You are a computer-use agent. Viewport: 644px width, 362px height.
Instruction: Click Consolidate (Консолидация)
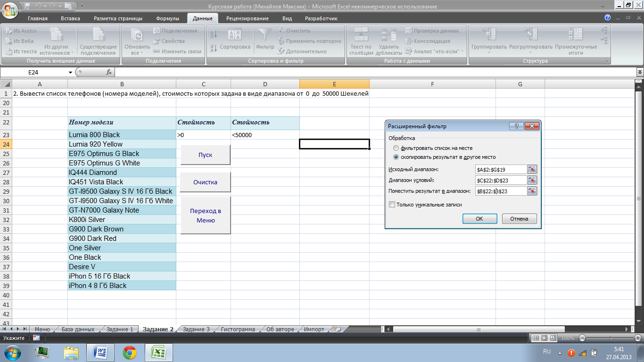click(428, 41)
